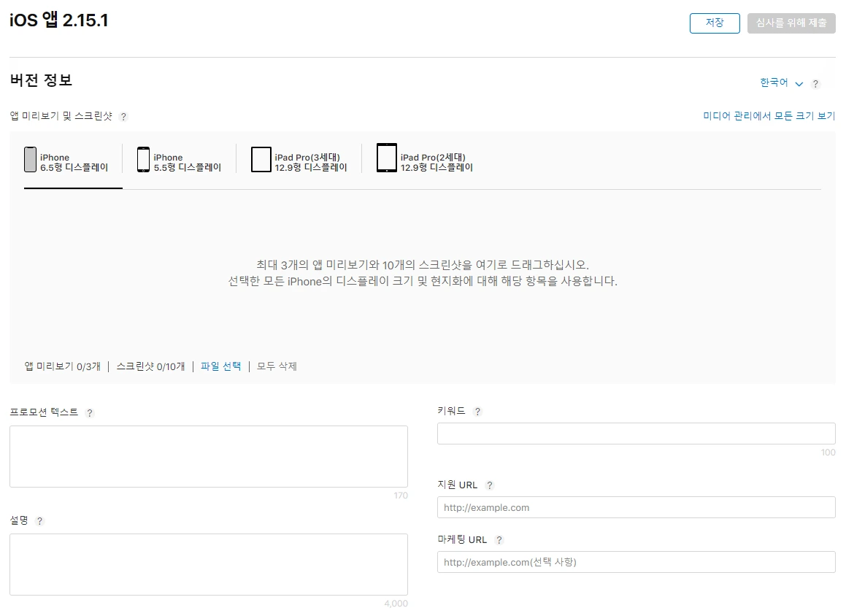Screen dimensions: 846x616
Task: Click the iPad Pro(3세대) device icon
Action: (x=261, y=160)
